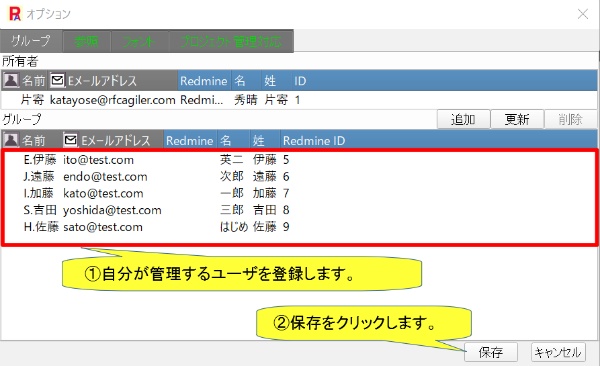
Task: Click the 所有者 section label
Action: pyautogui.click(x=20, y=61)
